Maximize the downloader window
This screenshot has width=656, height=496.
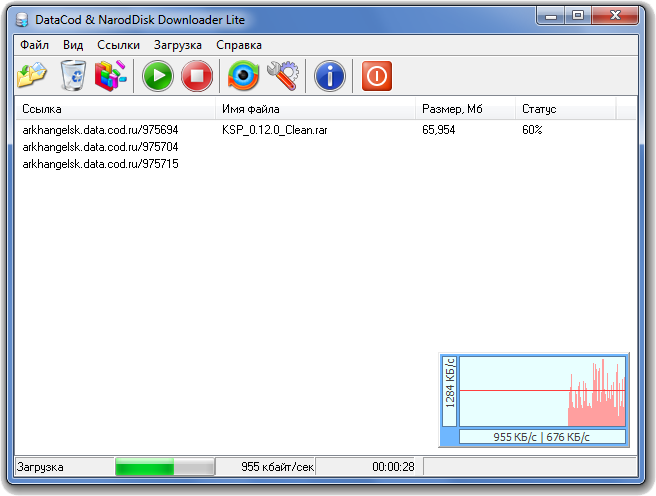578,15
